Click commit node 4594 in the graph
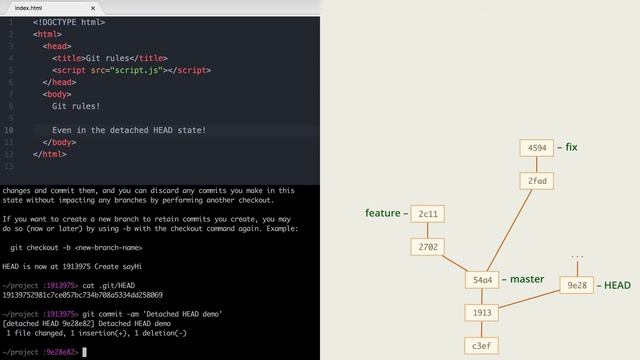 pos(537,148)
